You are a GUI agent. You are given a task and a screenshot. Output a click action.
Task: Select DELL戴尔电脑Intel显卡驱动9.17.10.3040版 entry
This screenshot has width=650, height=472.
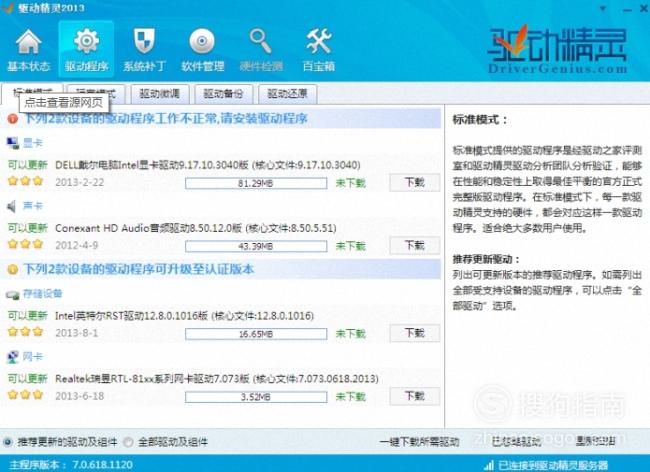[207, 165]
